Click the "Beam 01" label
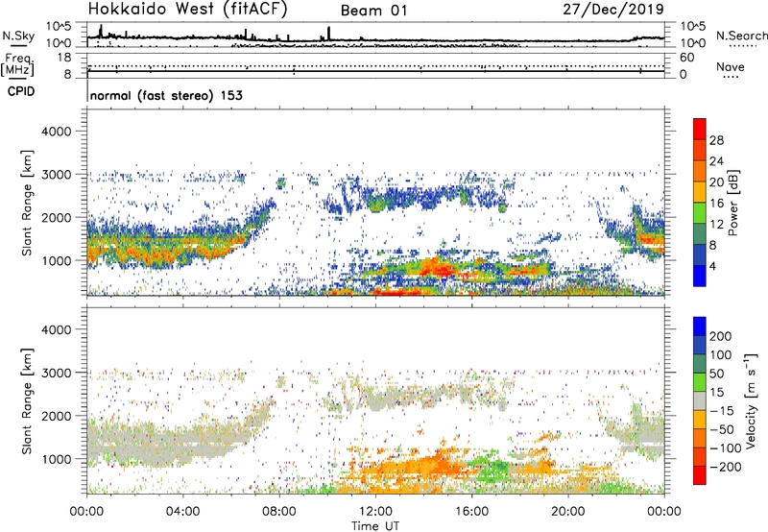 pos(373,11)
